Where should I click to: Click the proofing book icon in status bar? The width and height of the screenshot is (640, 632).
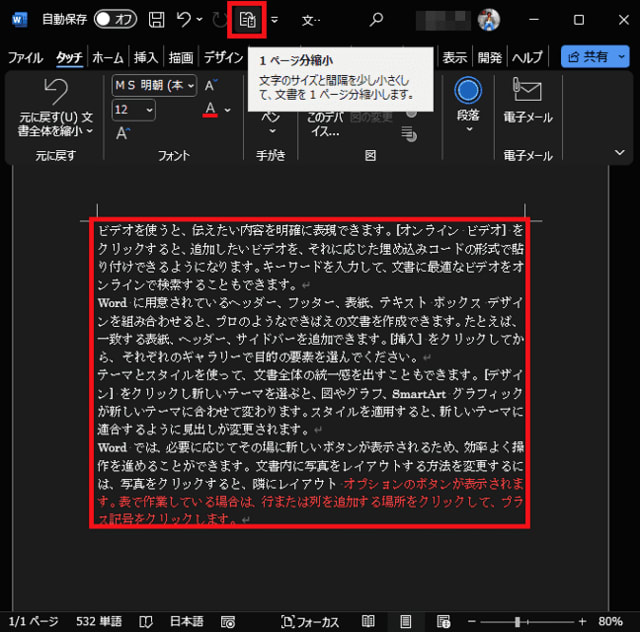[x=147, y=621]
